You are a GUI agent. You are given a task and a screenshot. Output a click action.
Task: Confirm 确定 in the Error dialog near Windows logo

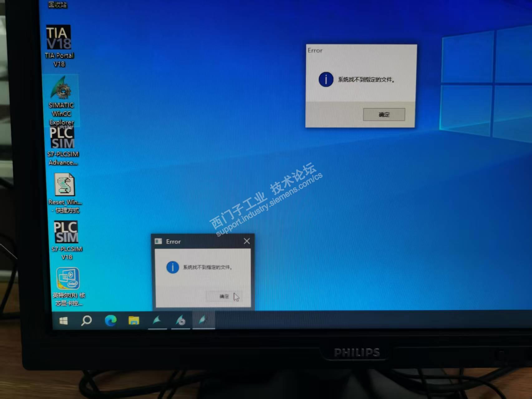[x=384, y=114]
